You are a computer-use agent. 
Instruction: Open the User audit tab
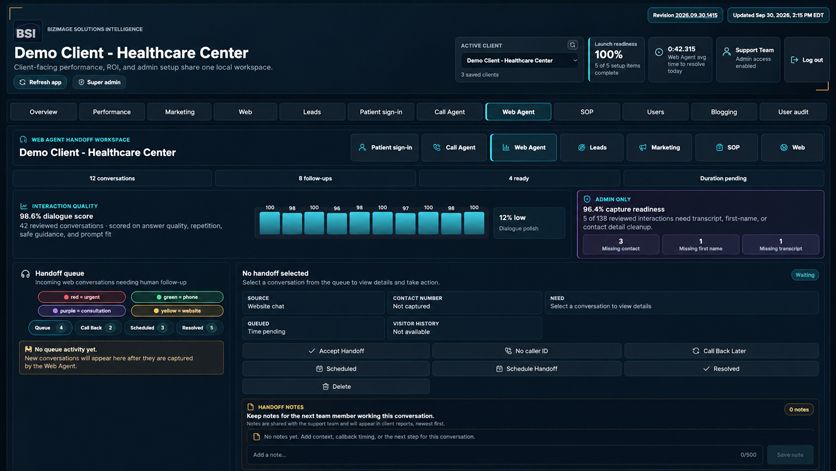click(x=793, y=112)
